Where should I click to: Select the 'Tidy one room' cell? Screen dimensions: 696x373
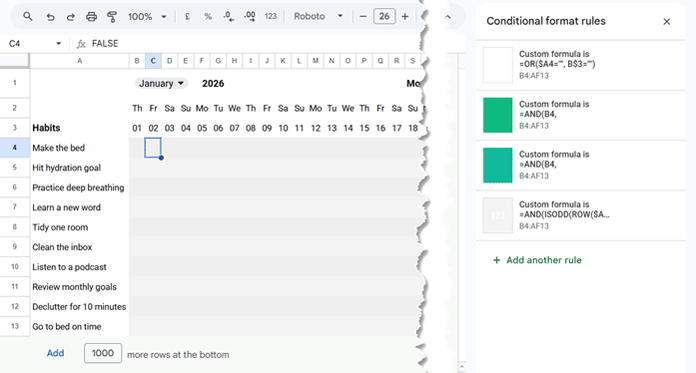[x=79, y=227]
